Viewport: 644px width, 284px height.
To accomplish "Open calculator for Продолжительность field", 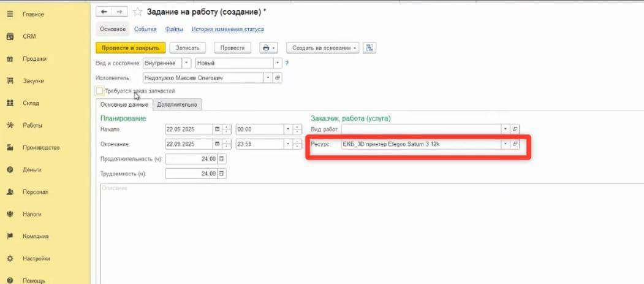I will pyautogui.click(x=222, y=159).
